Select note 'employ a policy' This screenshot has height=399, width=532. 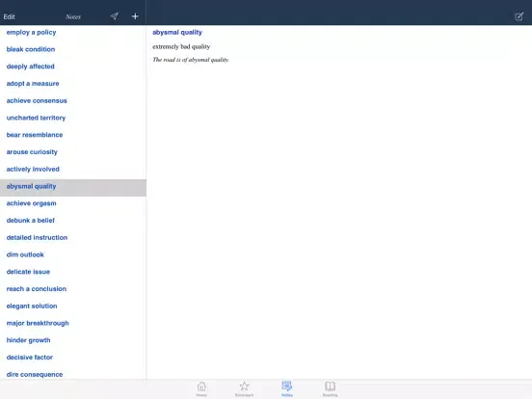pyautogui.click(x=73, y=32)
